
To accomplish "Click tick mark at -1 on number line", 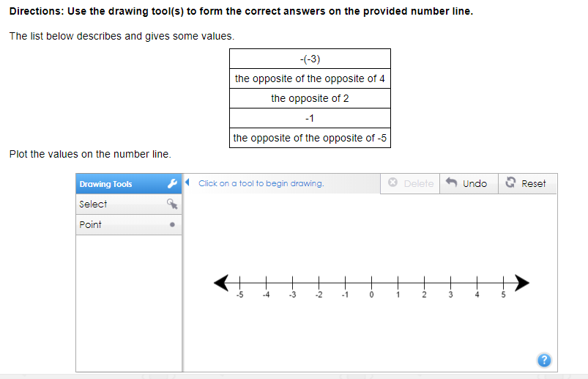I will pos(346,283).
